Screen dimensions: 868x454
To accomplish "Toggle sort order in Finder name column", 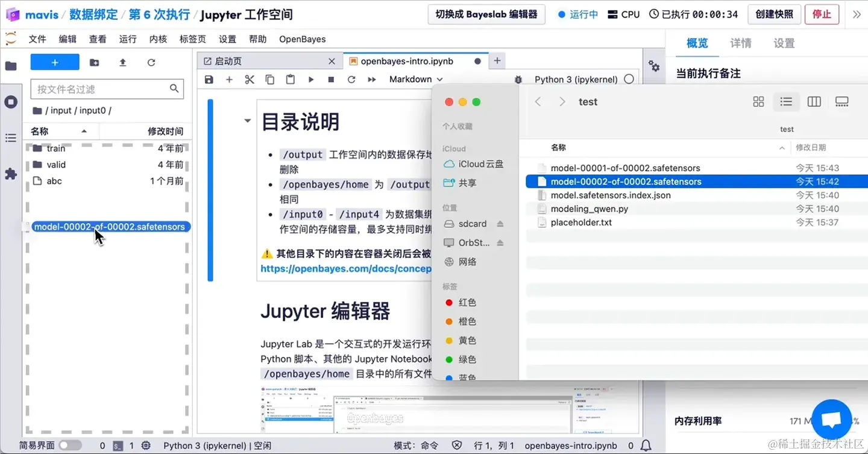I will pyautogui.click(x=782, y=148).
